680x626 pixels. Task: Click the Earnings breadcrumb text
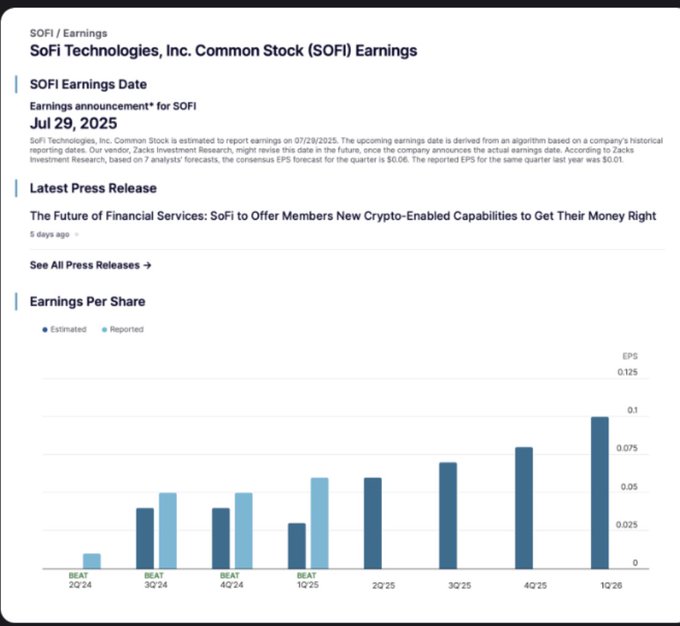point(85,33)
